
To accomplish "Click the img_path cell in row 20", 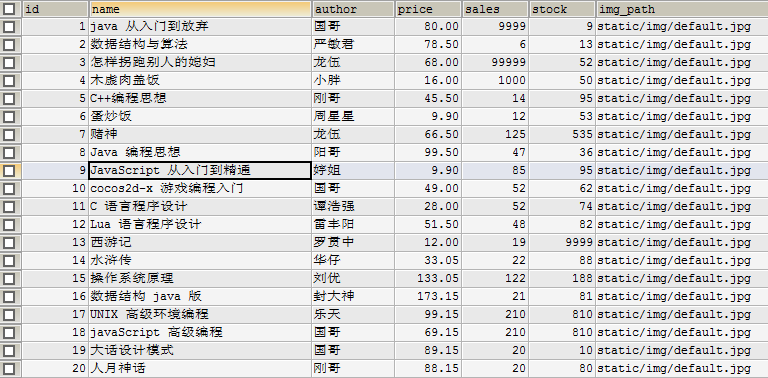I will coord(682,368).
